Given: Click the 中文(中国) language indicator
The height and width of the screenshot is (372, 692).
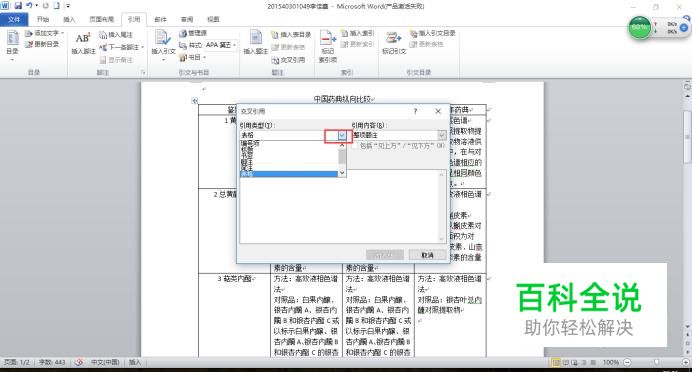Looking at the screenshot, I should pyautogui.click(x=105, y=362).
